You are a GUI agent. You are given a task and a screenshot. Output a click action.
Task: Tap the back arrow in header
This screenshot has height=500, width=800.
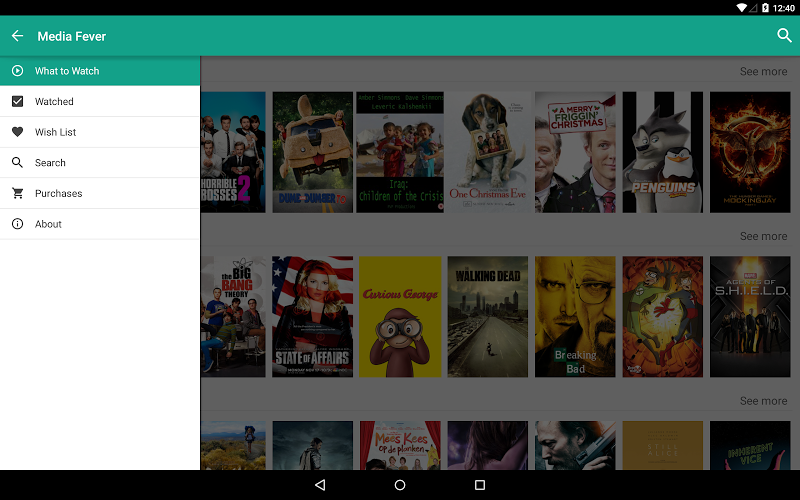pyautogui.click(x=17, y=36)
